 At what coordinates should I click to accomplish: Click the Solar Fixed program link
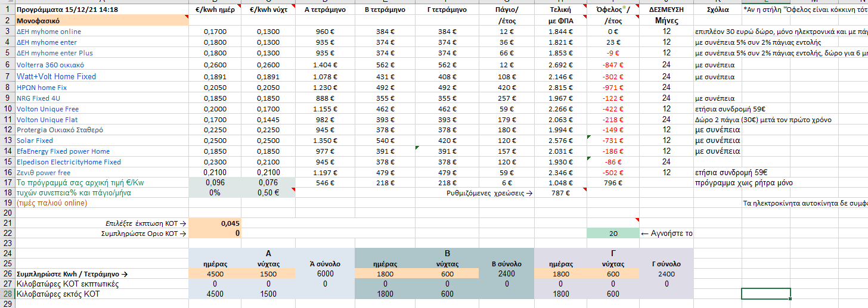35,141
